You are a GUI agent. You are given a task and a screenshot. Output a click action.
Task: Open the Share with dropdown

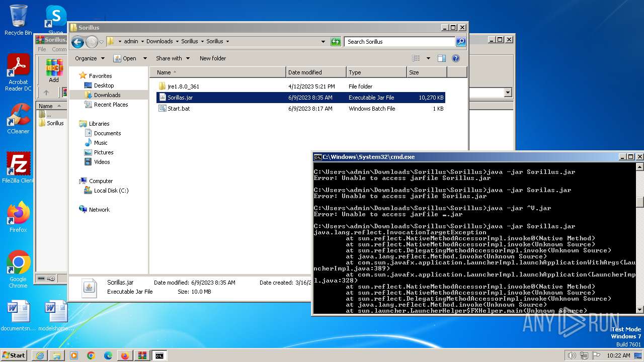(173, 58)
